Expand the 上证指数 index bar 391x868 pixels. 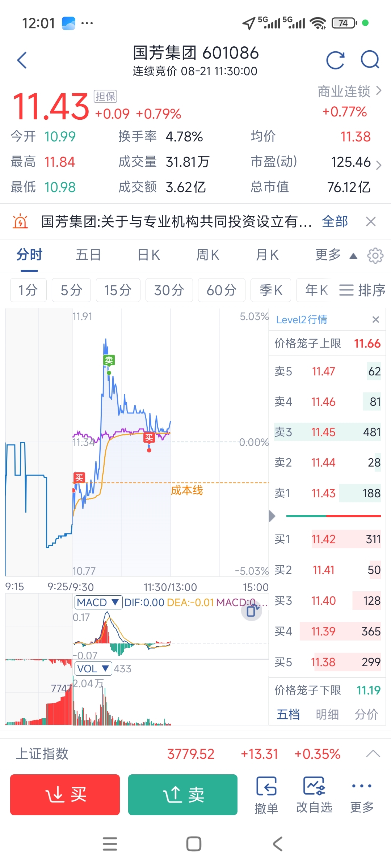(x=373, y=754)
